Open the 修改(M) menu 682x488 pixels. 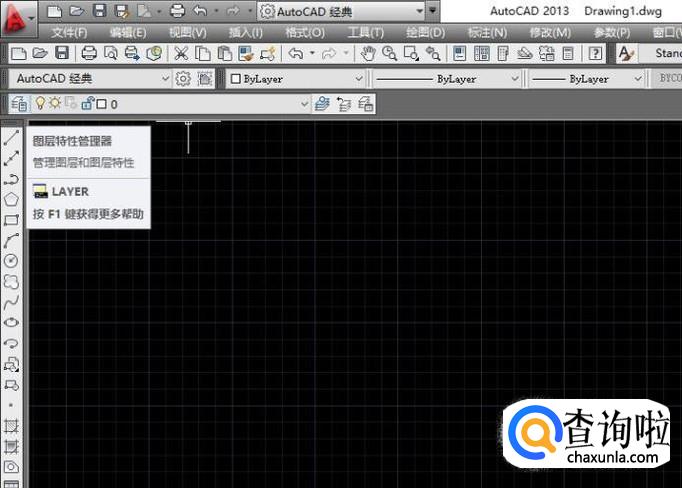550,33
